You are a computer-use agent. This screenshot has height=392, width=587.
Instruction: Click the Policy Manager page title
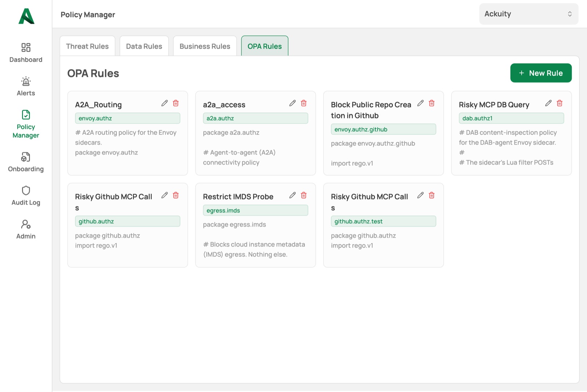[x=88, y=15]
